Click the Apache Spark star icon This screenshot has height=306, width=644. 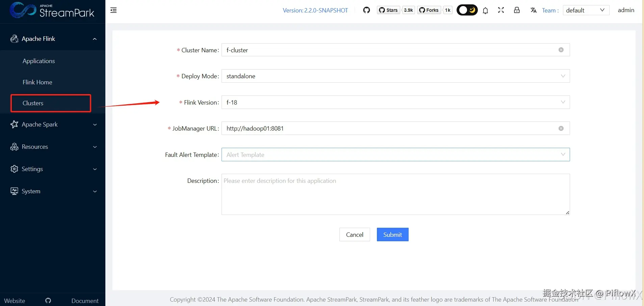(x=14, y=124)
